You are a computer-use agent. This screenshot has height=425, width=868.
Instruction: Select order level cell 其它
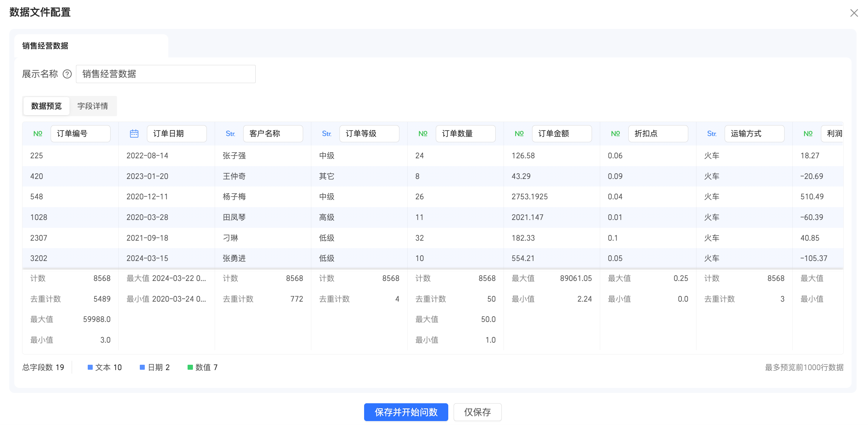point(359,176)
